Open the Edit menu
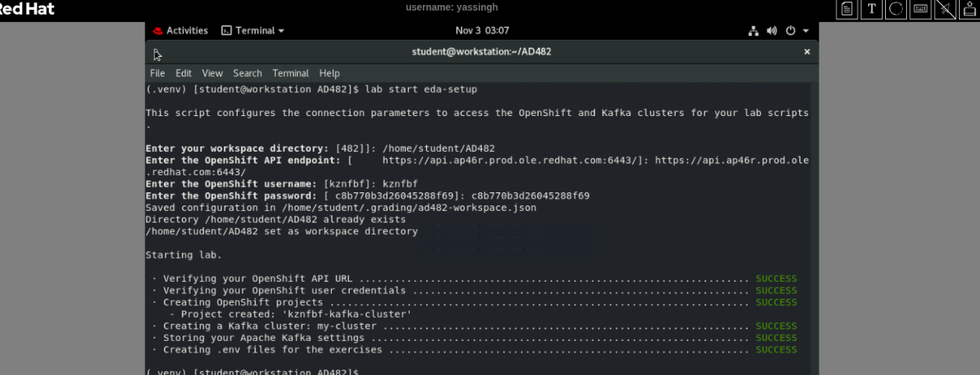This screenshot has width=980, height=375. tap(183, 73)
